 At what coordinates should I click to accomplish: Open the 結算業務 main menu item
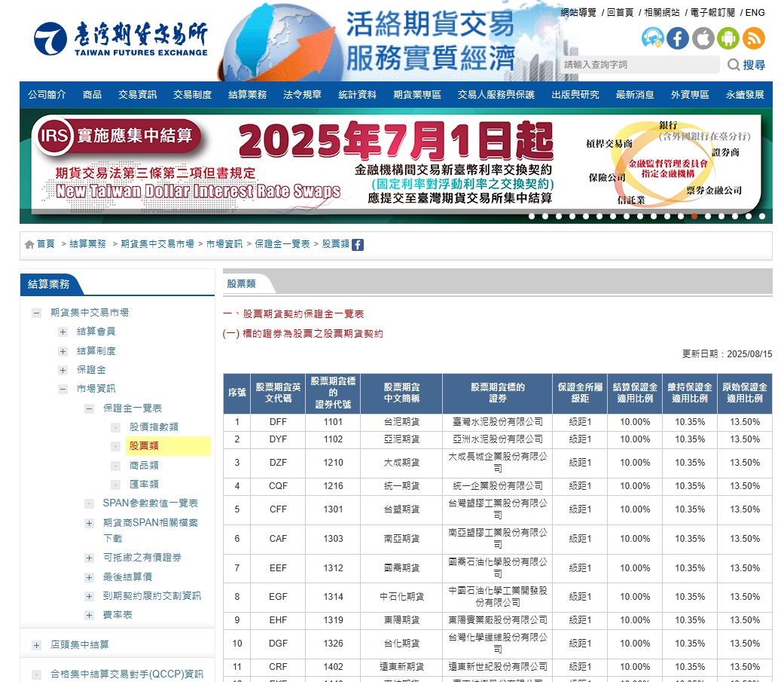[248, 95]
